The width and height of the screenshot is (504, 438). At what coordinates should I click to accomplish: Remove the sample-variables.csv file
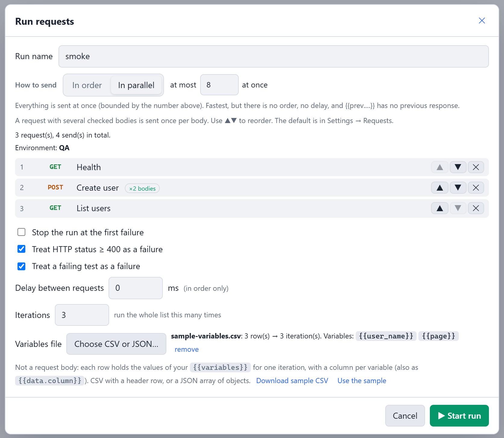[x=187, y=349]
